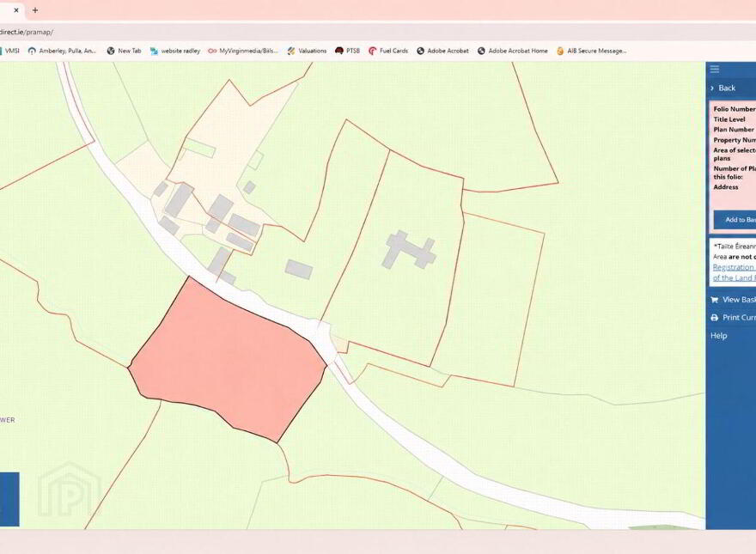Viewport: 756px width, 554px height.
Task: Open the New Tab bookmark
Action: point(124,51)
